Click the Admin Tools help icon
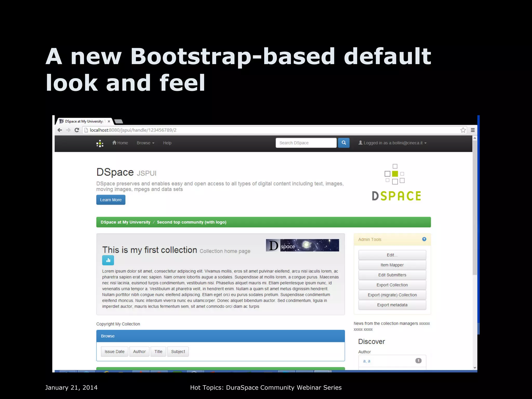Viewport: 532px width, 399px height. pos(424,239)
